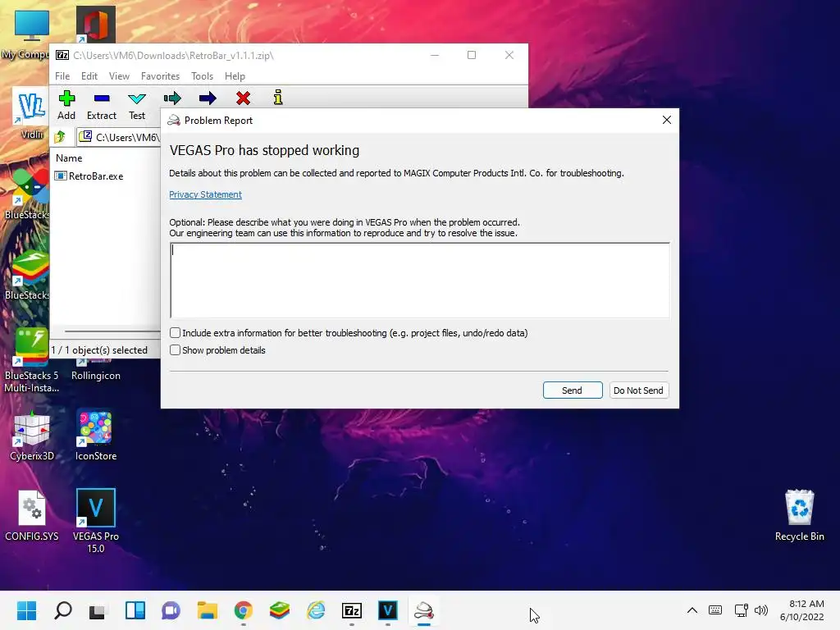Viewport: 840px width, 630px height.
Task: Open Chat app from the taskbar
Action: pyautogui.click(x=171, y=610)
